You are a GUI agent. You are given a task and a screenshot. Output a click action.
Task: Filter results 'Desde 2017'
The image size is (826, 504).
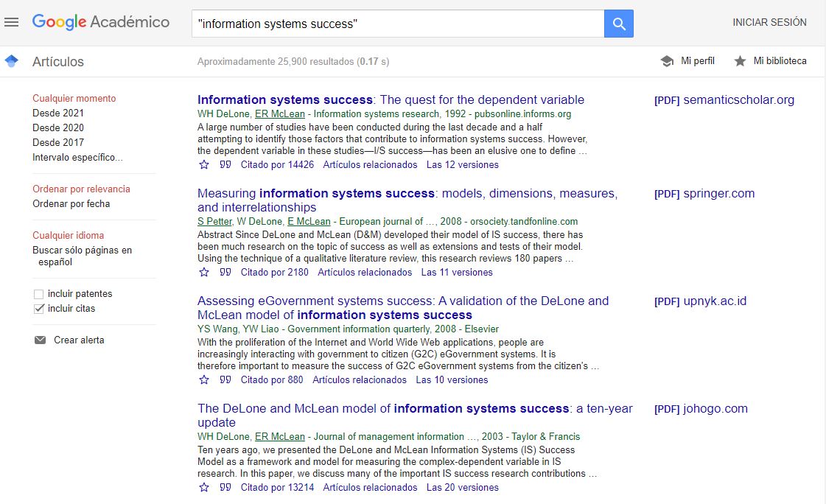coord(58,143)
